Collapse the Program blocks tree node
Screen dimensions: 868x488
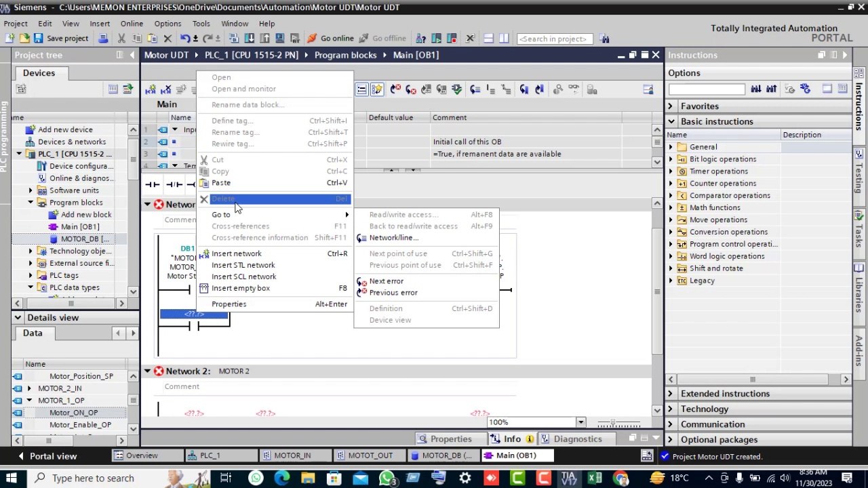coord(31,203)
